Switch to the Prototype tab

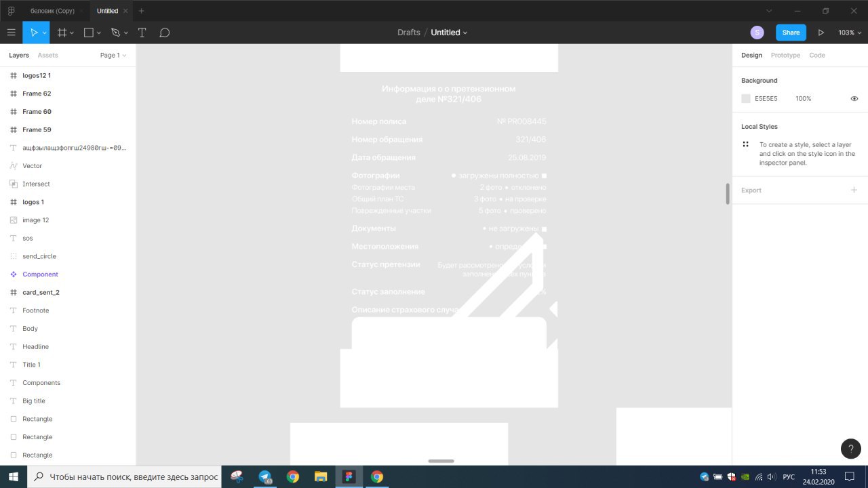(785, 55)
